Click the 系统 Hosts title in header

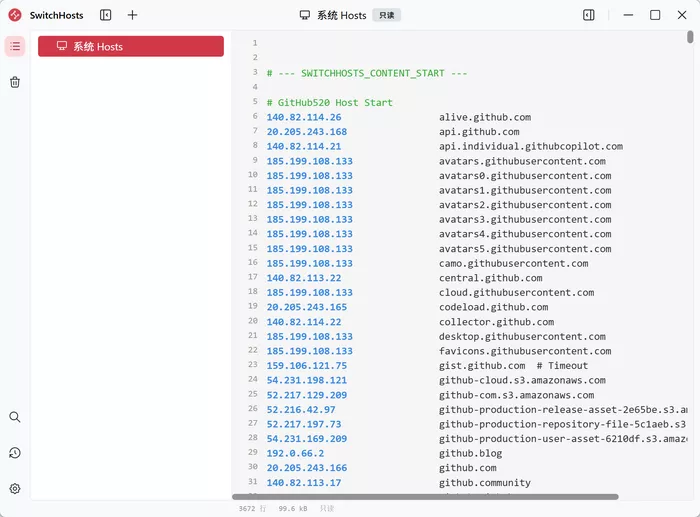coord(342,15)
